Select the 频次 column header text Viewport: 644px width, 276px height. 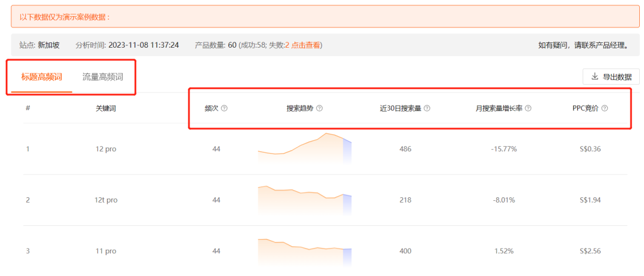coord(212,108)
